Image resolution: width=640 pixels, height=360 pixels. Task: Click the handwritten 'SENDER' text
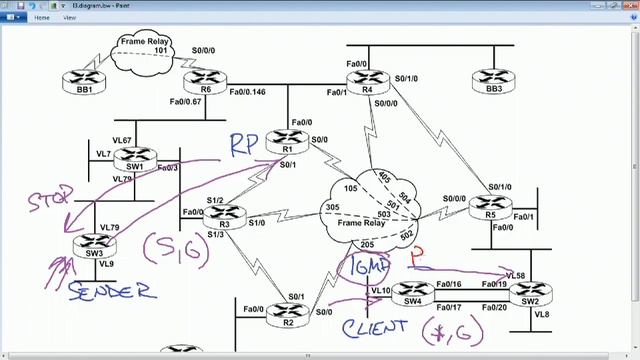(x=112, y=291)
